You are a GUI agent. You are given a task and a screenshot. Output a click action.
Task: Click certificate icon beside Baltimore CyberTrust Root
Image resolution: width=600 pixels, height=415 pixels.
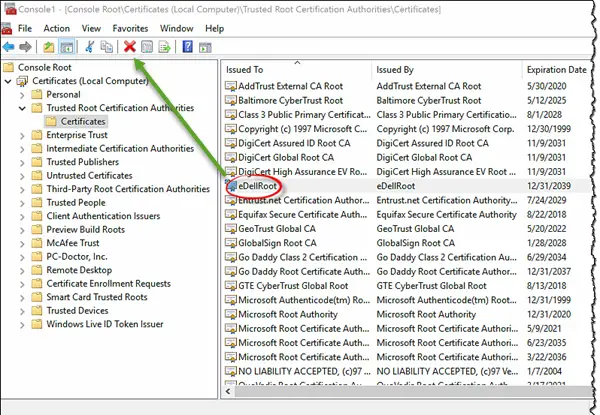pyautogui.click(x=231, y=101)
